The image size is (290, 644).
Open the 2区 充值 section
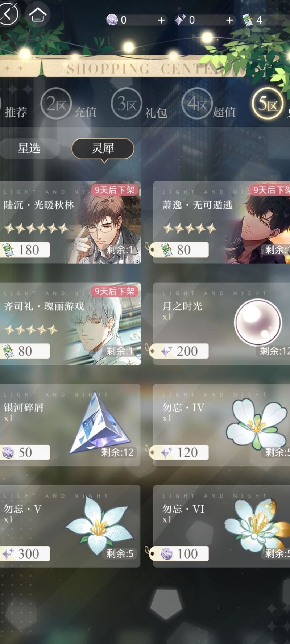click(69, 105)
